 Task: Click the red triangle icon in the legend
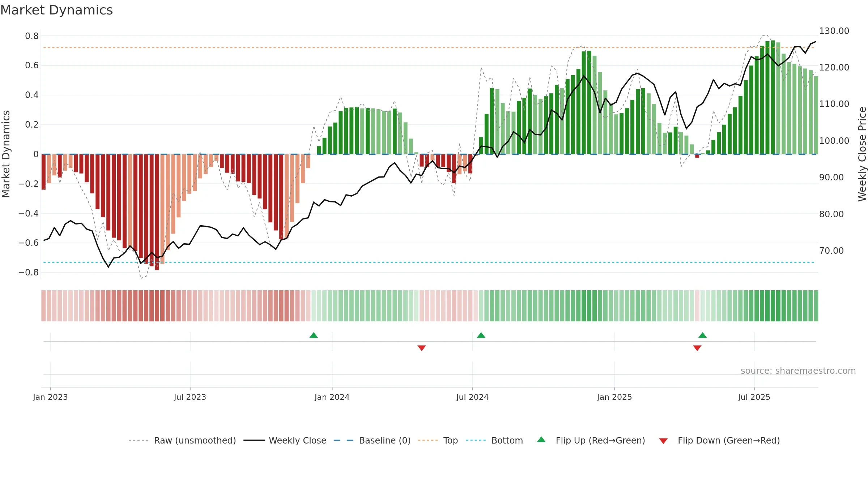point(663,441)
